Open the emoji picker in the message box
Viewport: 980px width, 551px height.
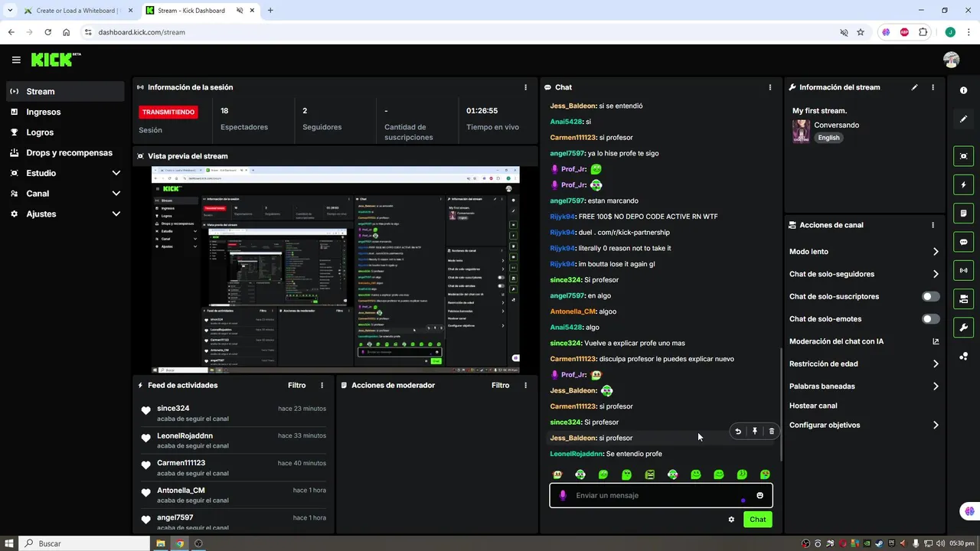760,495
